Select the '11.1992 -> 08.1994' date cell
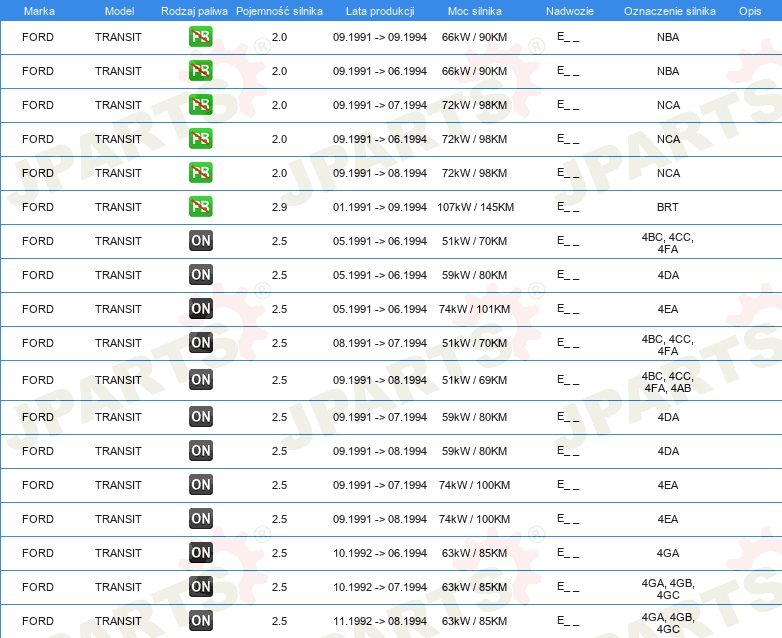This screenshot has height=638, width=782. click(380, 621)
